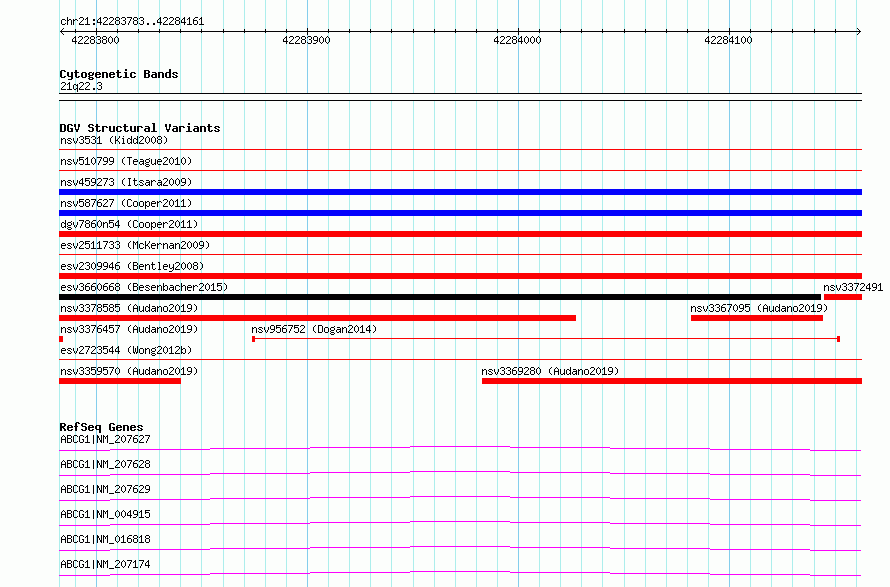Click the ruler's right arrow end
Image resolution: width=890 pixels, height=587 pixels.
click(x=859, y=31)
